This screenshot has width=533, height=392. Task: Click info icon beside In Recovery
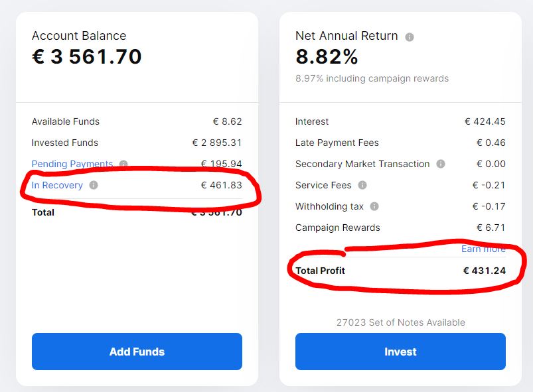coord(94,185)
